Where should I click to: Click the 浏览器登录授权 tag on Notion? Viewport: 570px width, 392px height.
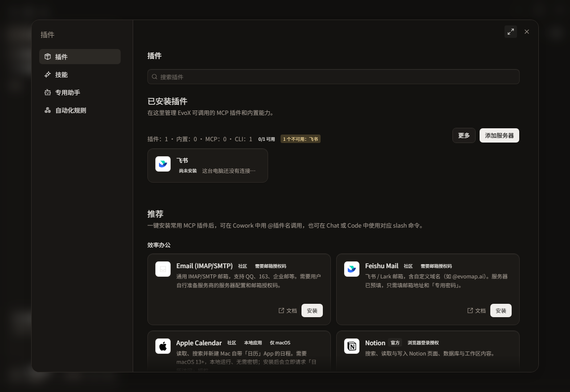tap(423, 343)
